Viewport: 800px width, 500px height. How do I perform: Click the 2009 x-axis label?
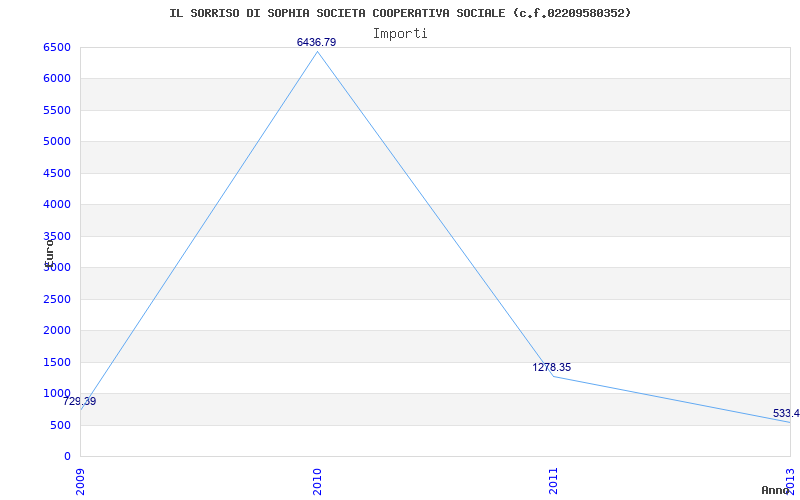click(81, 482)
